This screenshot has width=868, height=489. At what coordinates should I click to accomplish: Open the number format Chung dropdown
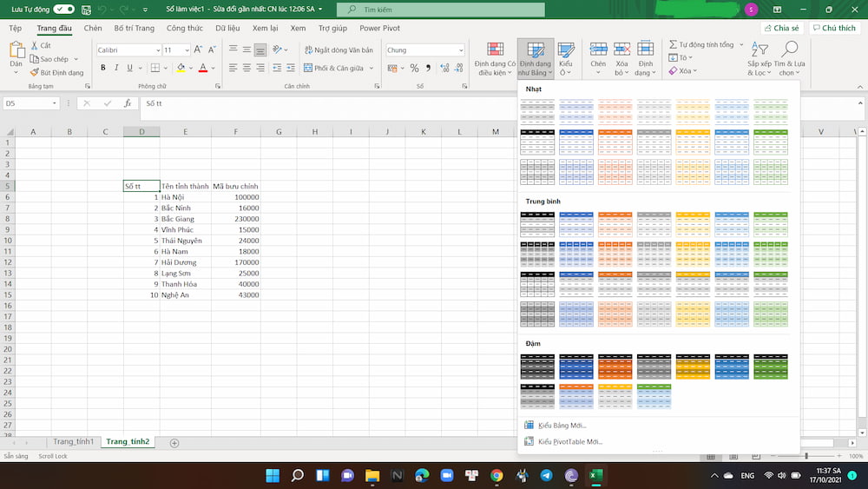[461, 50]
